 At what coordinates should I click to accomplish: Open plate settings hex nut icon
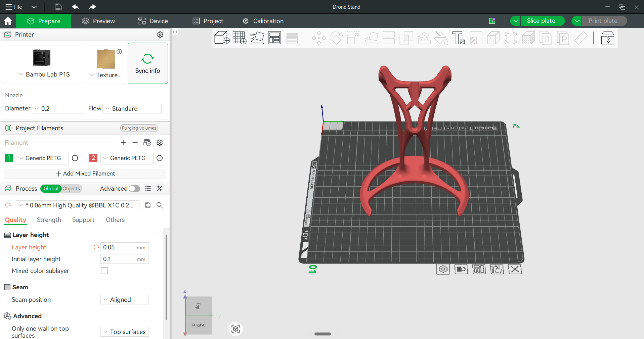tap(443, 269)
